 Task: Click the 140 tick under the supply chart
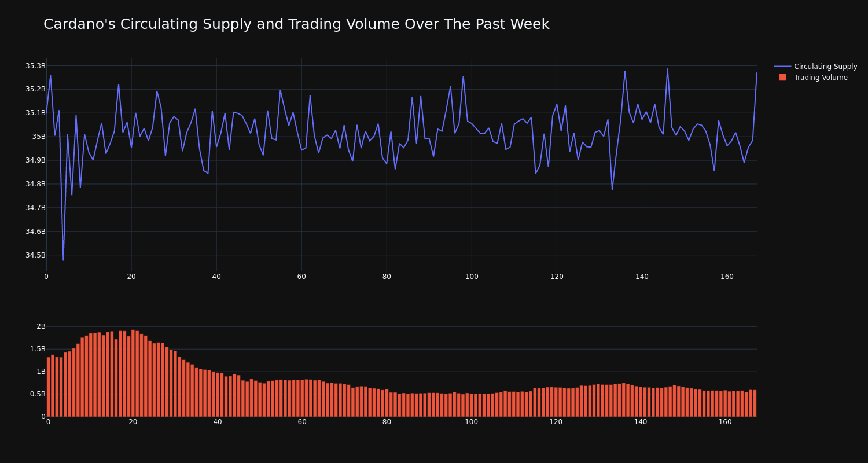(642, 277)
